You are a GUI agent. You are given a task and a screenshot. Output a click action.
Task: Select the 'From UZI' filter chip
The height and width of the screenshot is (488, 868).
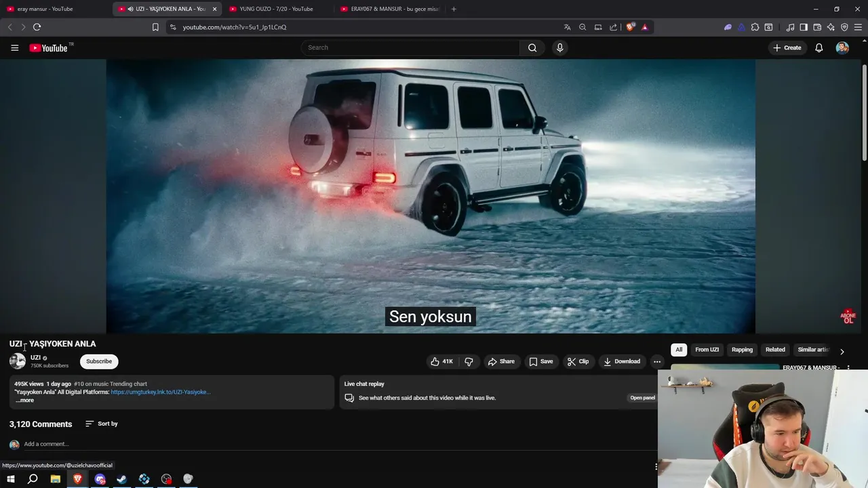(x=707, y=350)
